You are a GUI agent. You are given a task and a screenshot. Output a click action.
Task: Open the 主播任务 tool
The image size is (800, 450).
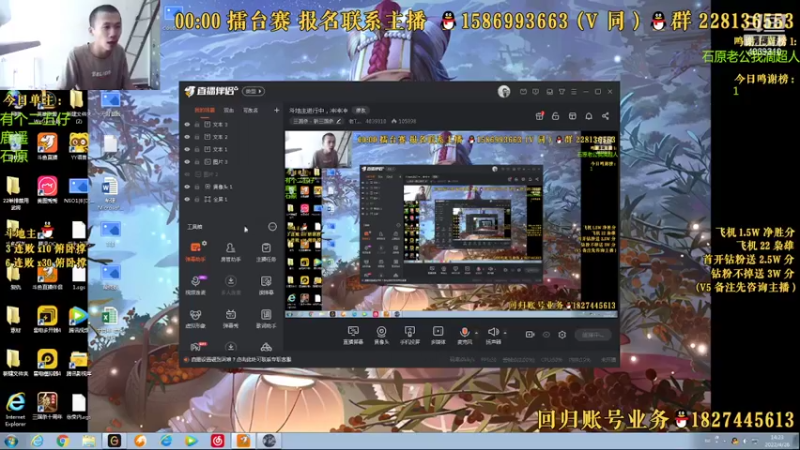click(266, 252)
